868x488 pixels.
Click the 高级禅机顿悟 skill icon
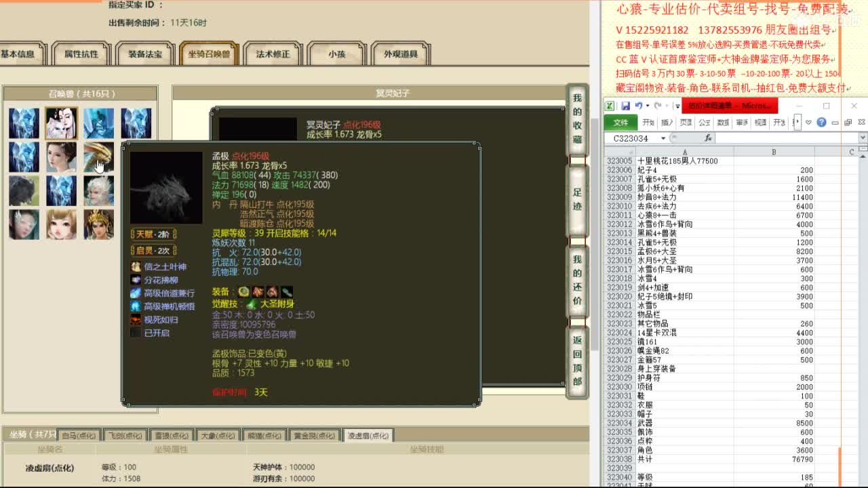pos(136,306)
